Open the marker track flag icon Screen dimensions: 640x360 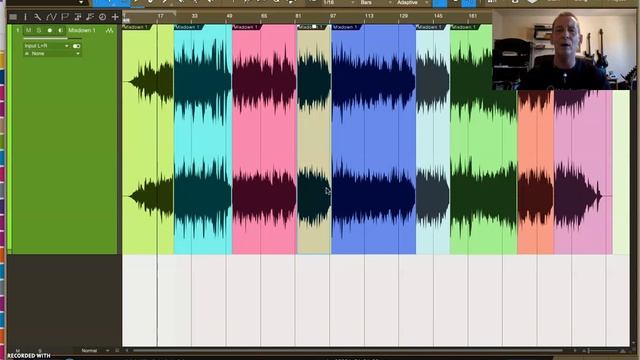pyautogui.click(x=64, y=17)
